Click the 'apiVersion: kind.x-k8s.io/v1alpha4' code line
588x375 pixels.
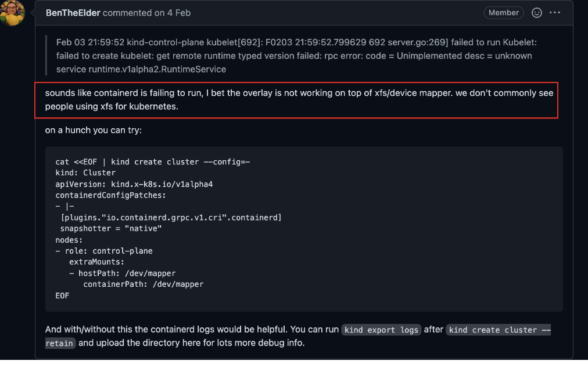point(134,185)
